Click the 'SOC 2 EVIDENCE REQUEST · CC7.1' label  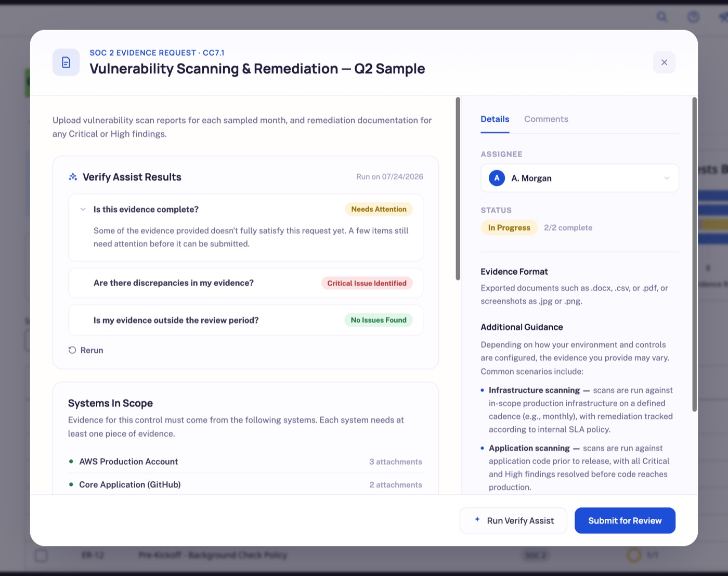click(157, 53)
